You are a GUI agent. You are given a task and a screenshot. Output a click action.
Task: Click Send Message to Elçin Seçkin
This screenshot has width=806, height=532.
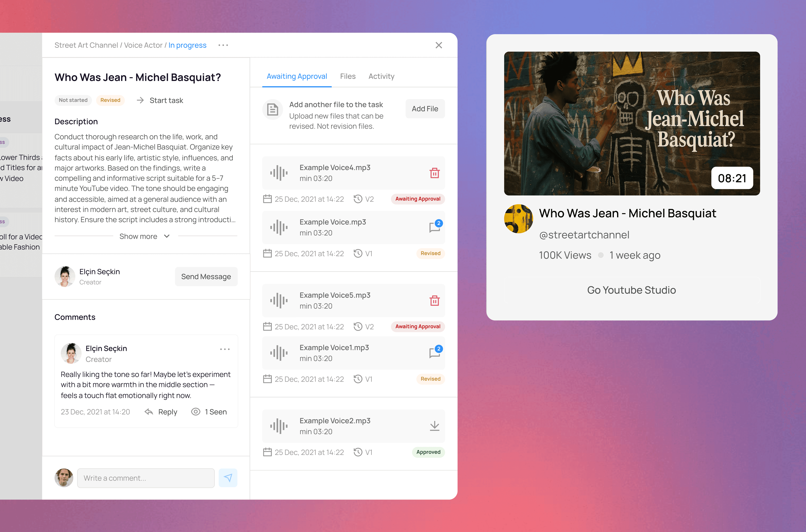pos(206,276)
